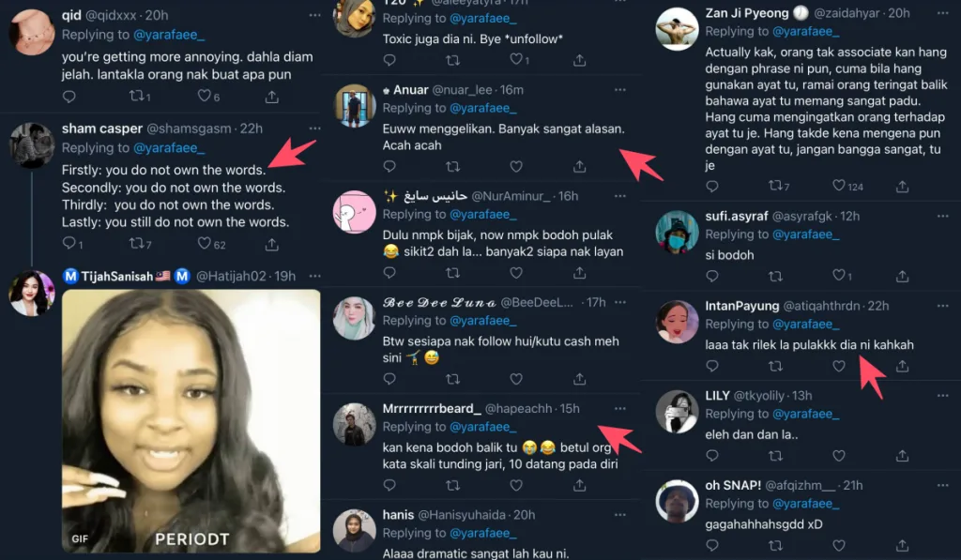Image resolution: width=961 pixels, height=560 pixels.
Task: Open Bee Dee Luna's profile avatar
Action: click(356, 318)
